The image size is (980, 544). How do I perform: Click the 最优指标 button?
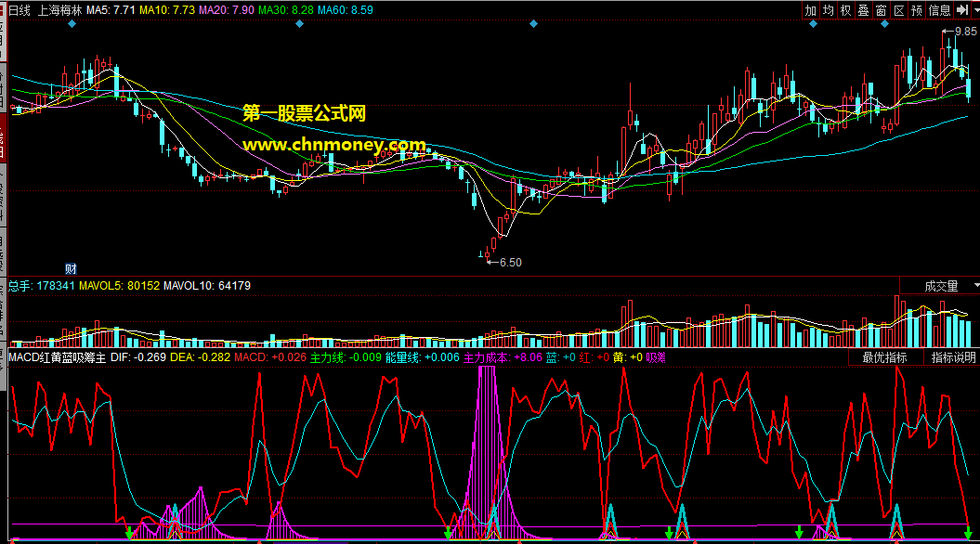pyautogui.click(x=884, y=357)
